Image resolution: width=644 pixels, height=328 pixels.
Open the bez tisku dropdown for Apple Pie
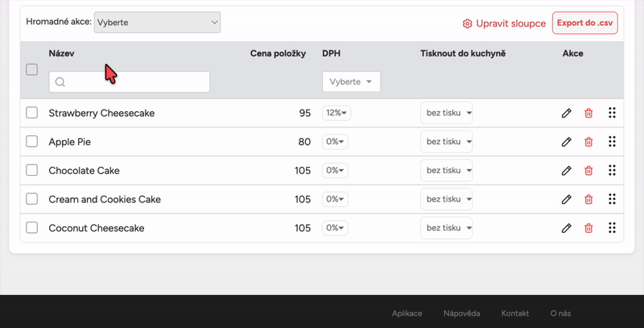click(x=447, y=142)
